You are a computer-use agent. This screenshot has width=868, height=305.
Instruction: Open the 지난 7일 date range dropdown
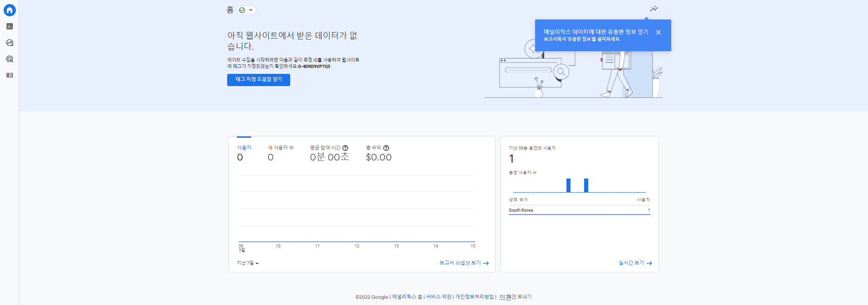pyautogui.click(x=248, y=263)
